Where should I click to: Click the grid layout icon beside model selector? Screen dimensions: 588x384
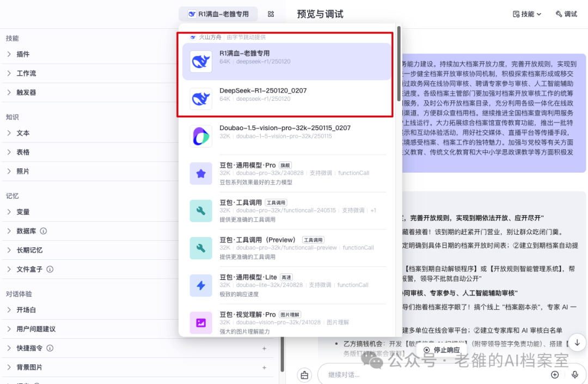271,14
